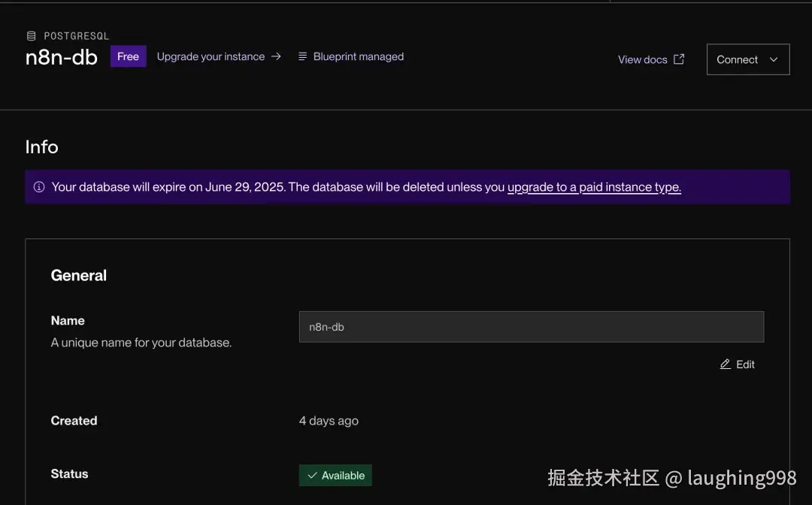Click the Available status badge
The height and width of the screenshot is (505, 812).
(x=335, y=475)
